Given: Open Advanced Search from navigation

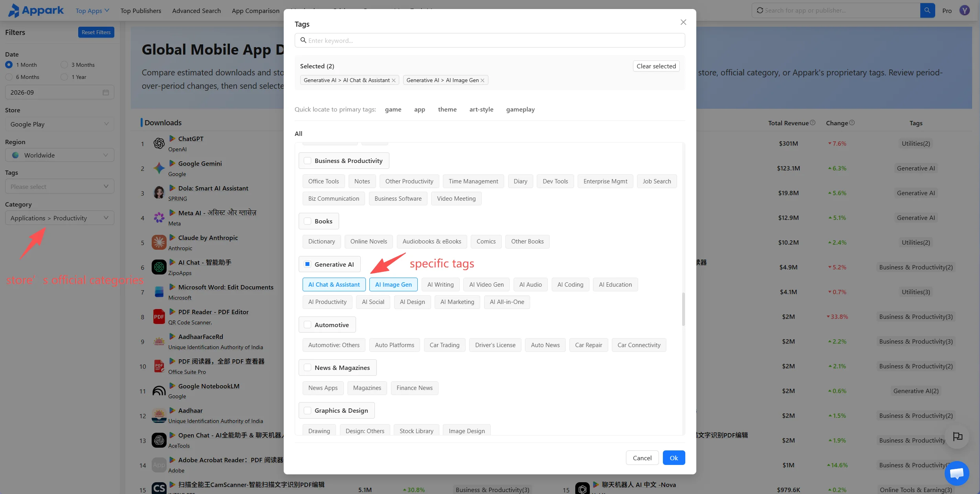Looking at the screenshot, I should (196, 11).
